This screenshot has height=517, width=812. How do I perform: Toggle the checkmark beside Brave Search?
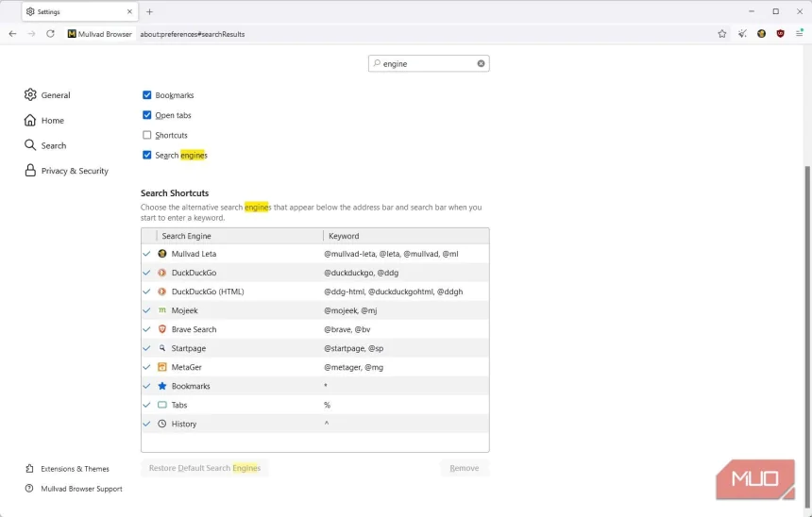[x=146, y=329]
